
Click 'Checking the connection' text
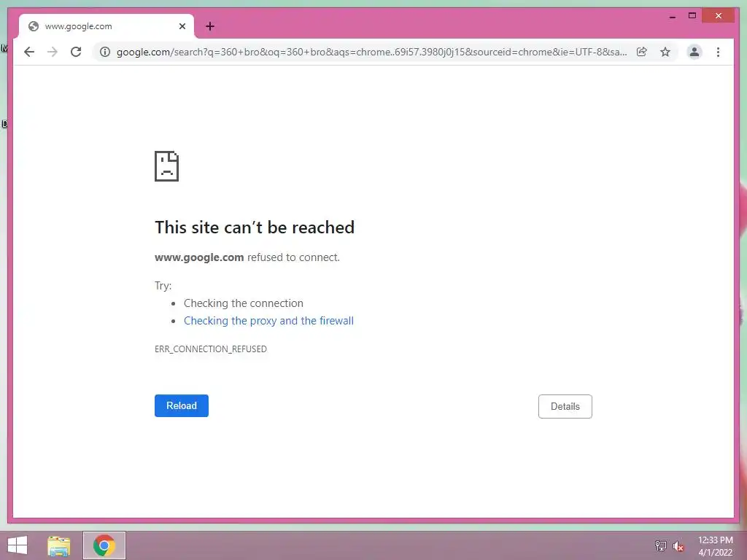pos(244,303)
